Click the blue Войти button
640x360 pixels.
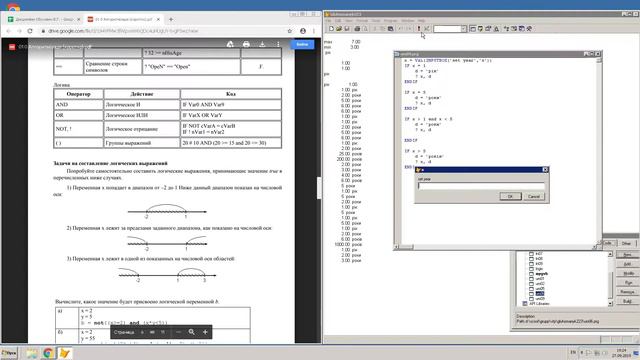click(302, 44)
